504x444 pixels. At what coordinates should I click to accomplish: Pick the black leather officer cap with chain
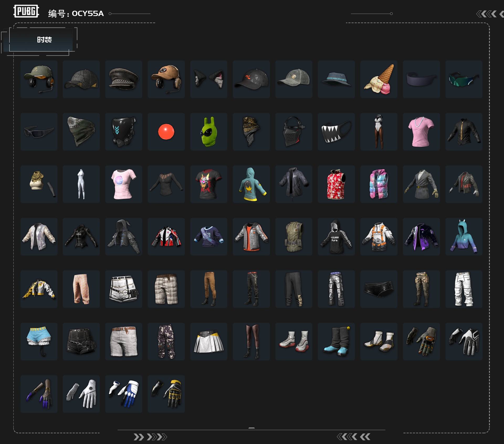click(x=124, y=79)
